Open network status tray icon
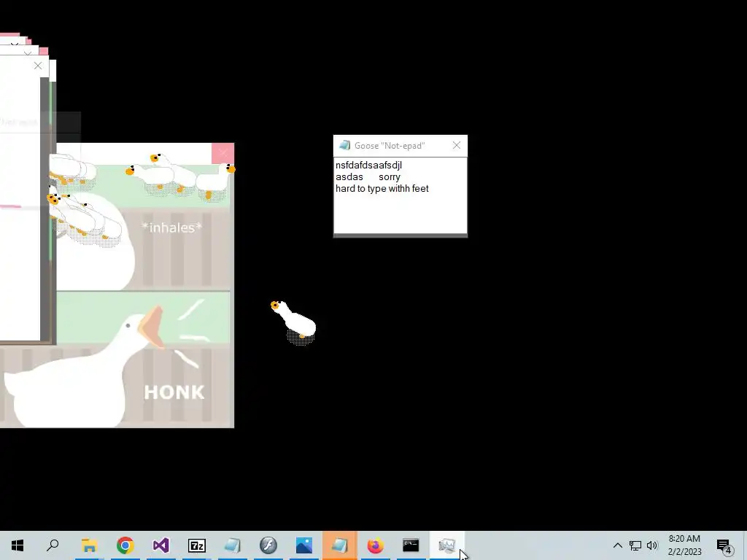747x560 pixels. 635,545
